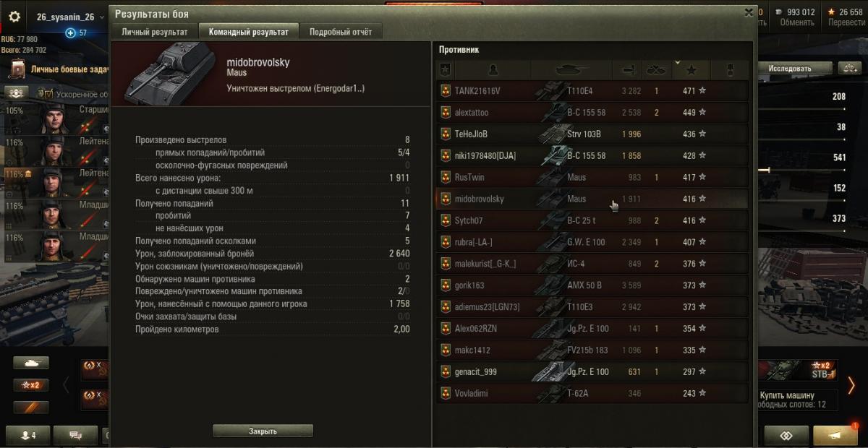
Task: Sort list by player name icon
Action: 493,70
